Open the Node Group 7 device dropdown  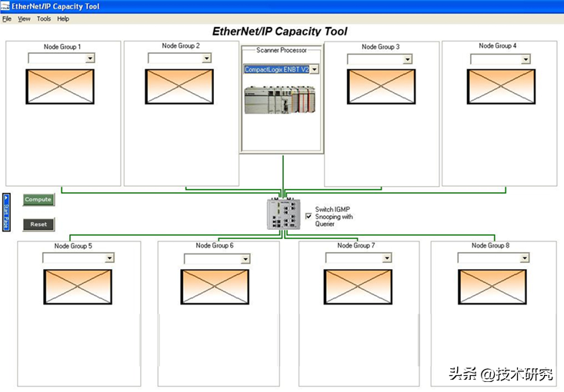pyautogui.click(x=387, y=259)
